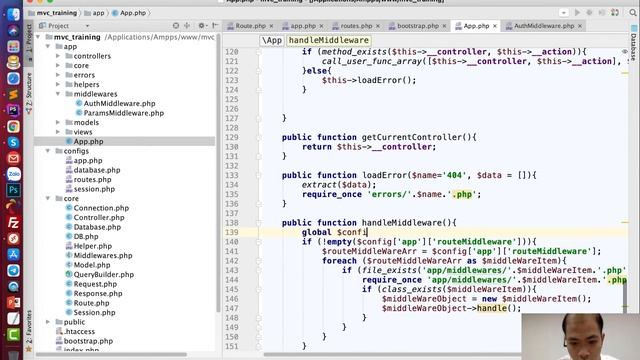Open the red mail app in dock

tap(13, 158)
